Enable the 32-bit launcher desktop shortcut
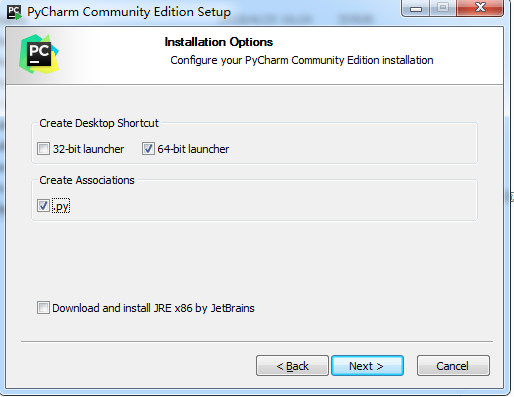Image resolution: width=514 pixels, height=397 pixels. [43, 149]
